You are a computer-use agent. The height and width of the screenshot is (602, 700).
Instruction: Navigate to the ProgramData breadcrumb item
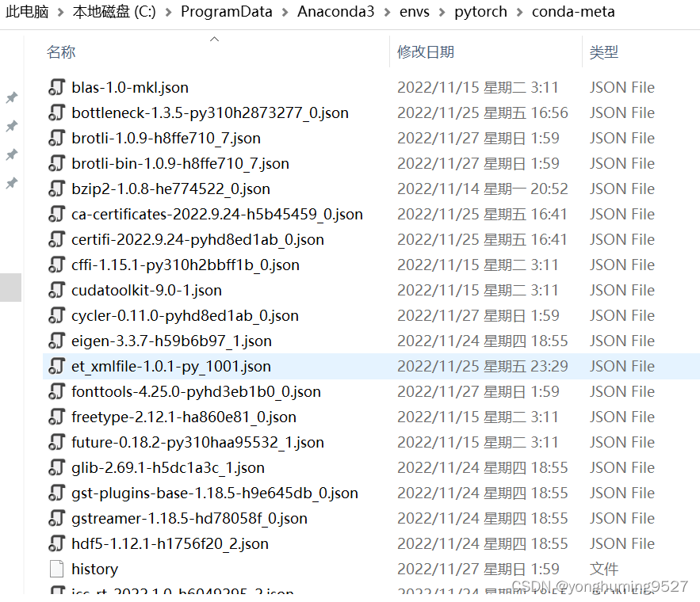click(x=227, y=12)
